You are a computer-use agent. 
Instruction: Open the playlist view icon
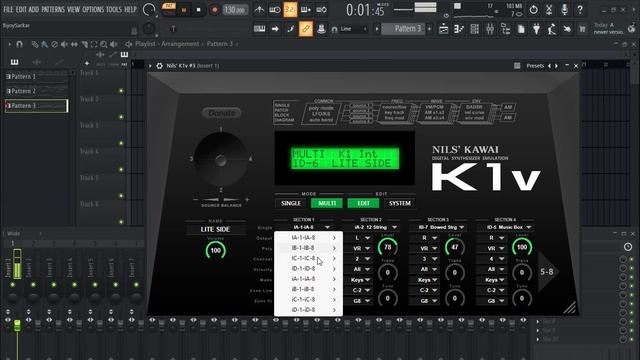(443, 29)
